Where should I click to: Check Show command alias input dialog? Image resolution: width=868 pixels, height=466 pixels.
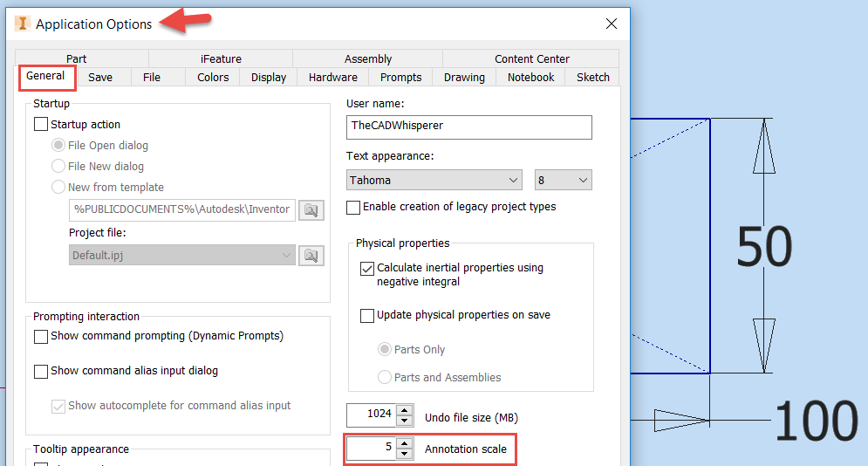pyautogui.click(x=41, y=372)
